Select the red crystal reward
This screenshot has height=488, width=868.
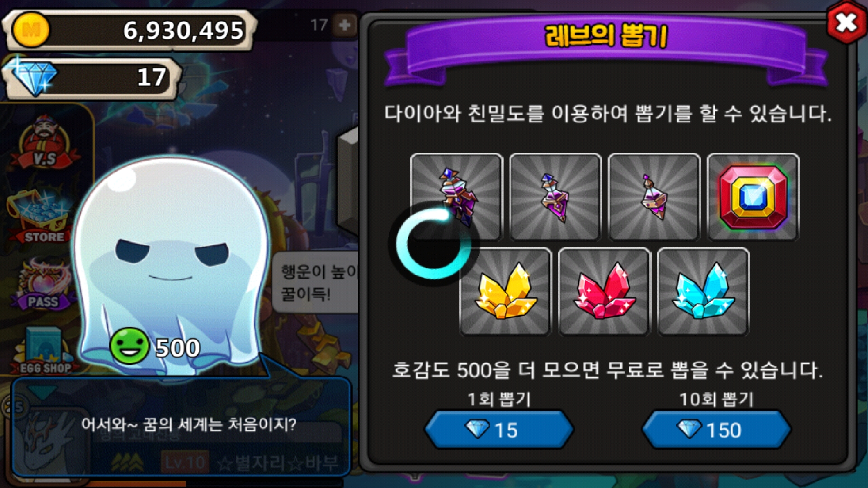(604, 291)
